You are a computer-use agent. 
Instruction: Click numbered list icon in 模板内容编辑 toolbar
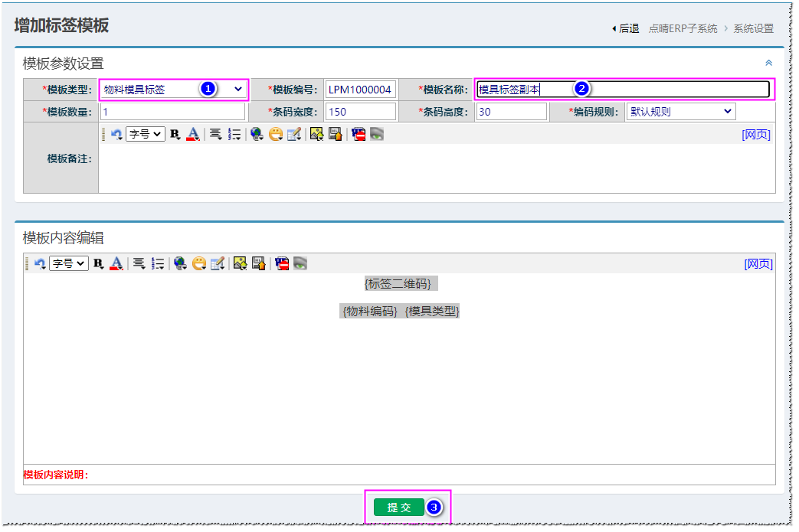tap(158, 263)
